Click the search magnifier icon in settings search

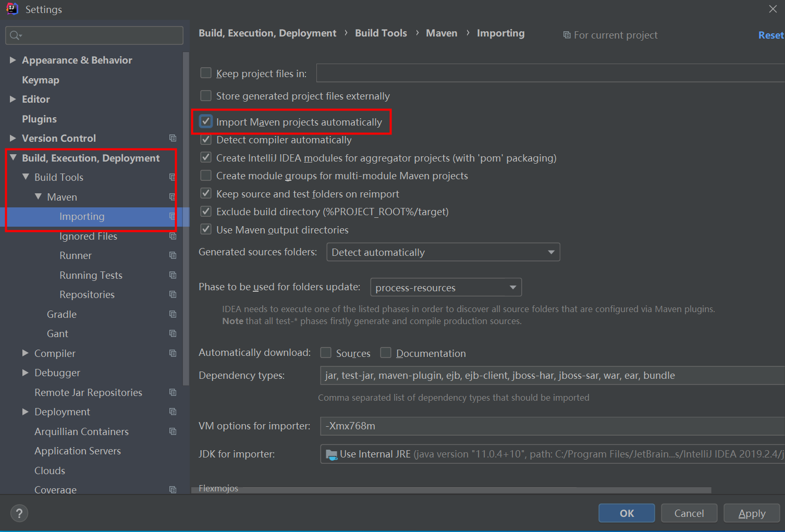tap(15, 35)
